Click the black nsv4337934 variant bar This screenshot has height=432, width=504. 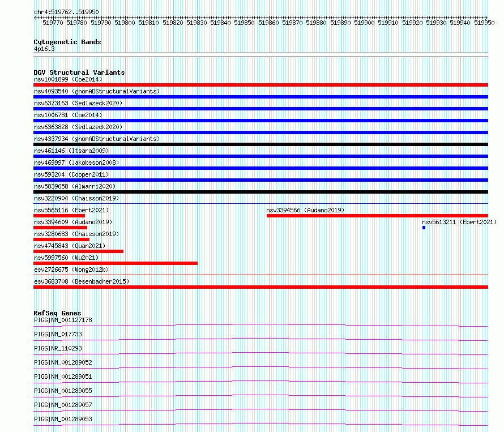point(260,144)
